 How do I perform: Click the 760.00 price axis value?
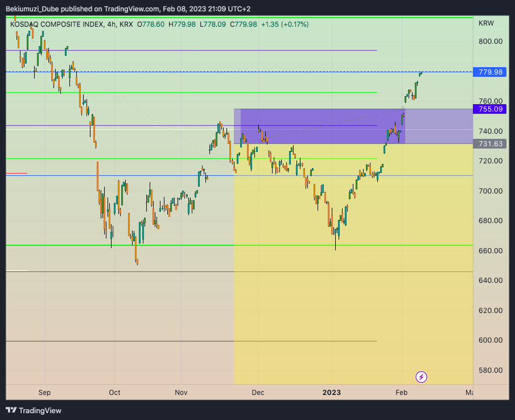491,101
